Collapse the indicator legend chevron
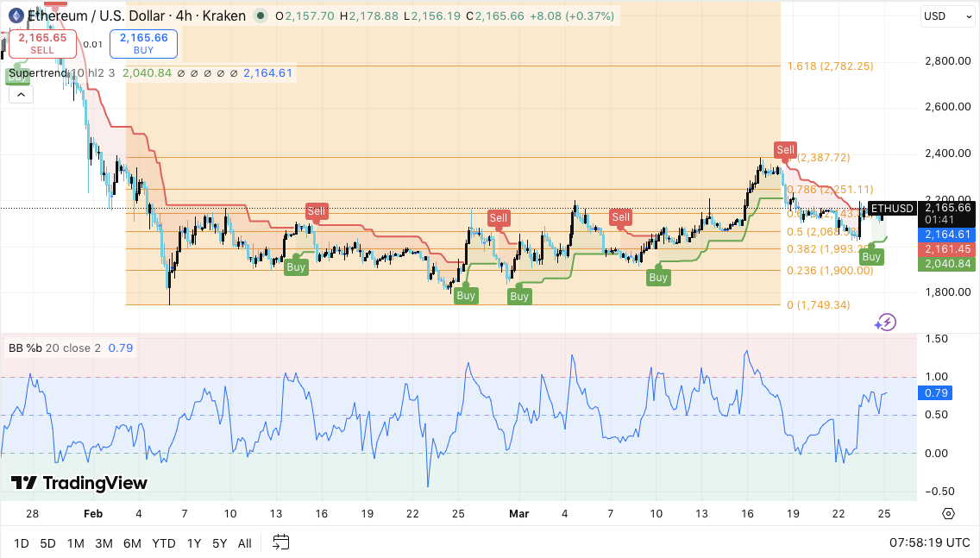980x558 pixels. click(x=21, y=94)
